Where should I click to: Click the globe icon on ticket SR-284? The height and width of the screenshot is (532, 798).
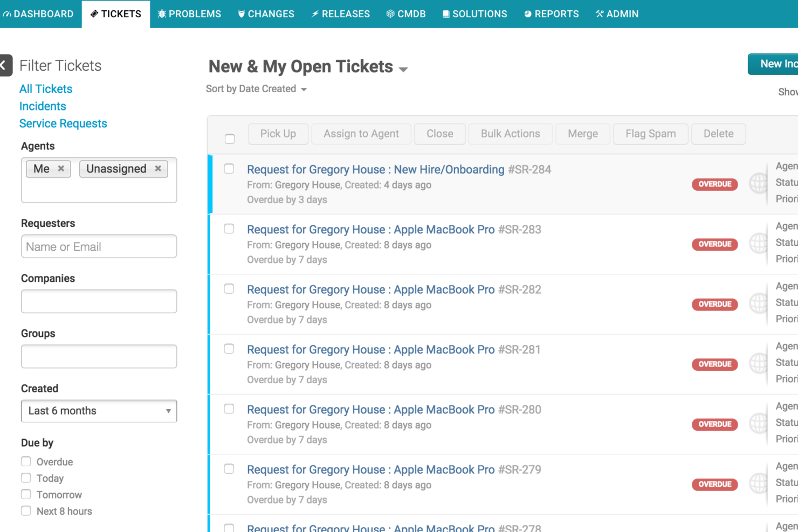758,184
